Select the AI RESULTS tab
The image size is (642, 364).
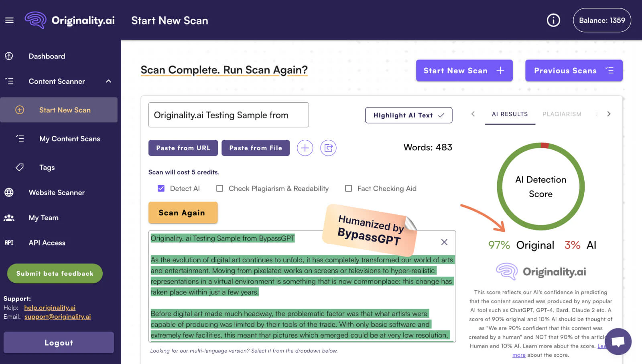tap(509, 114)
